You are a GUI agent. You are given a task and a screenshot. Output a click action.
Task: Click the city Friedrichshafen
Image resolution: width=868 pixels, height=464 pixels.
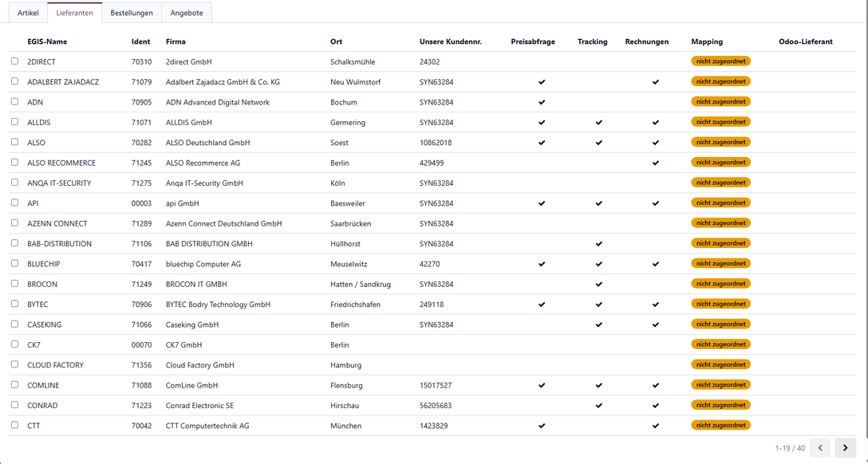(355, 305)
